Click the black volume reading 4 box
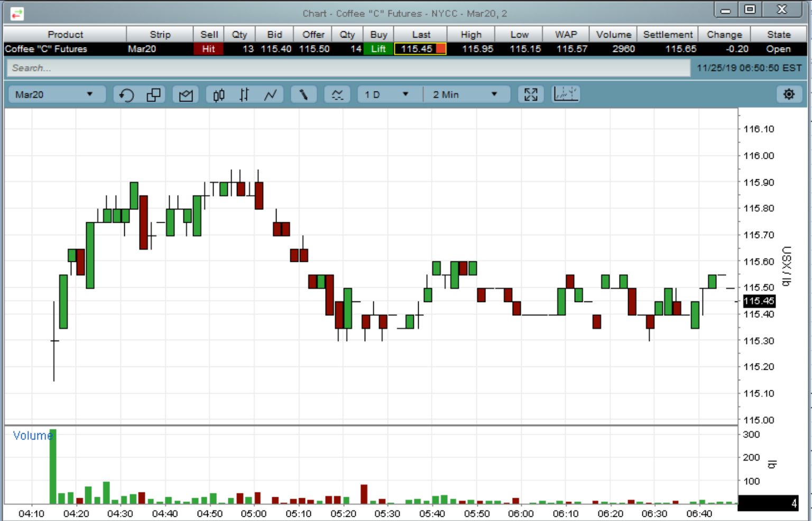Image resolution: width=812 pixels, height=521 pixels. 768,503
